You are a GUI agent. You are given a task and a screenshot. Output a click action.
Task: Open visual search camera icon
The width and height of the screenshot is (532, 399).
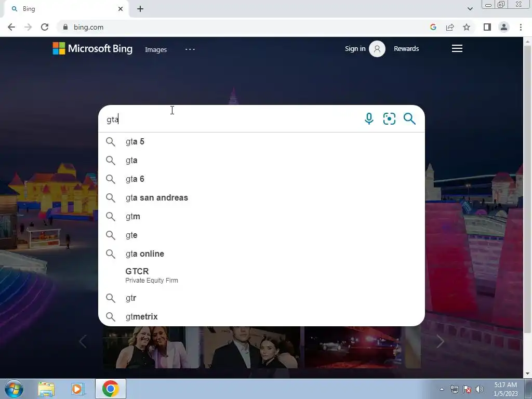point(389,119)
